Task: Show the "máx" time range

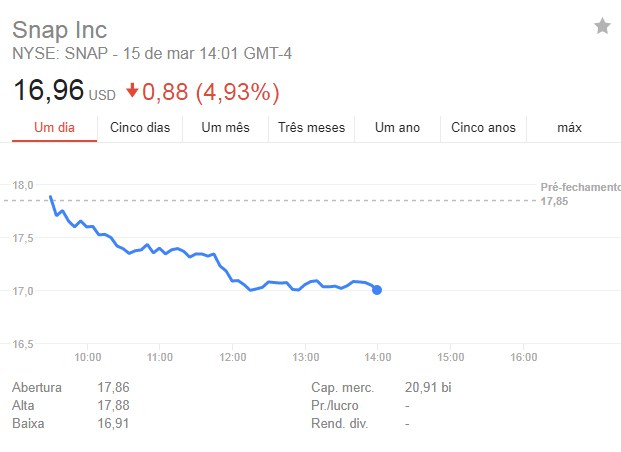Action: [x=569, y=128]
